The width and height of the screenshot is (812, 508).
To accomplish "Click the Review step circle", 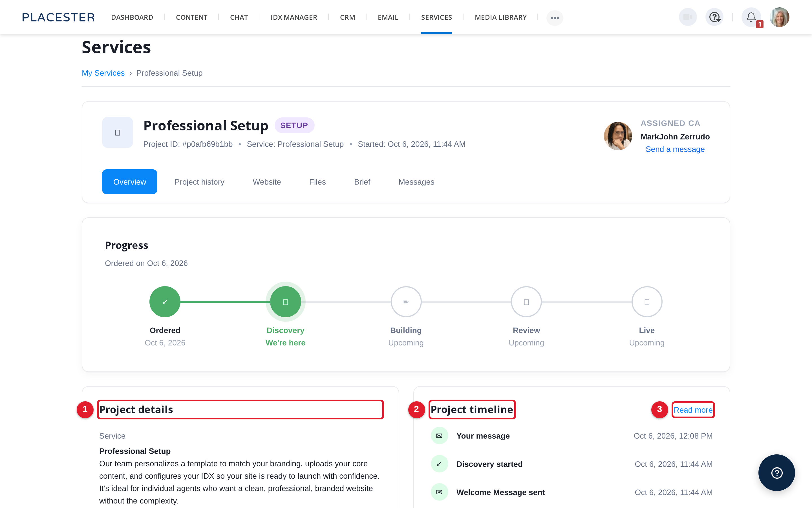I will [526, 302].
